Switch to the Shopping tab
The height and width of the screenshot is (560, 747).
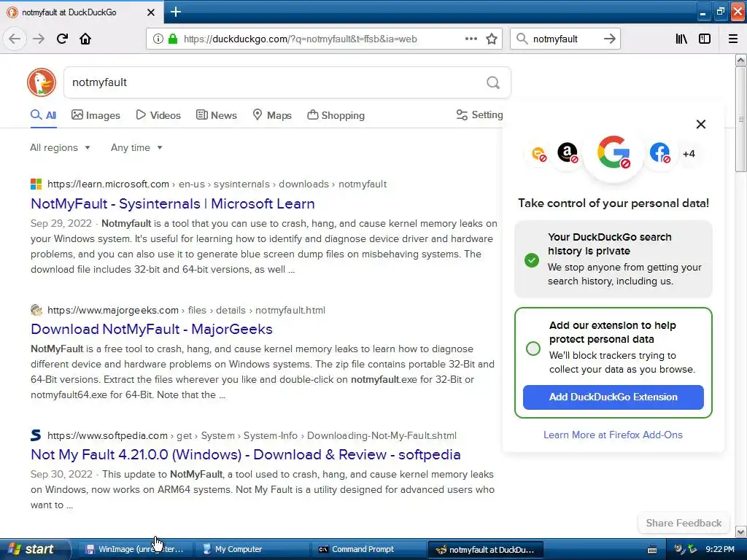[x=336, y=115]
